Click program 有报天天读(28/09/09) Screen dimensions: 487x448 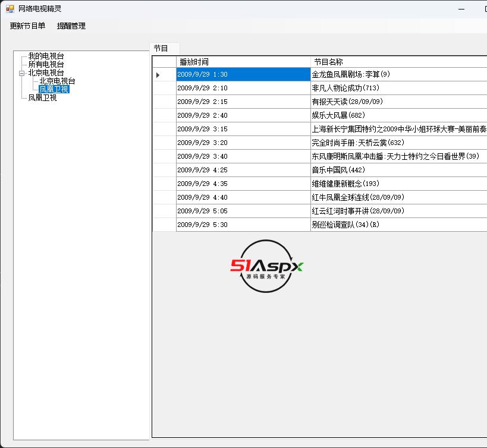pyautogui.click(x=399, y=102)
